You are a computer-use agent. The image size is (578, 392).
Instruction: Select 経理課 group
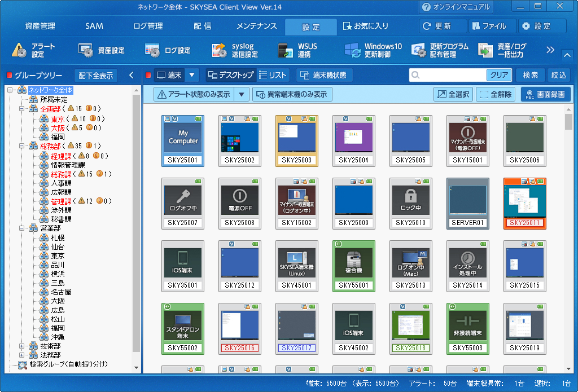tap(61, 156)
